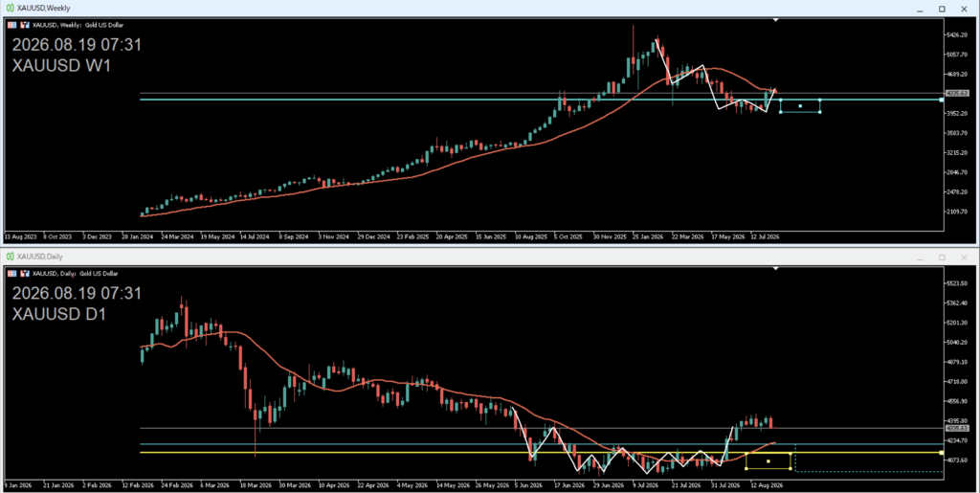Click the 9 Jan 2026 date on Daily timeline
The image size is (980, 493).
click(x=19, y=485)
